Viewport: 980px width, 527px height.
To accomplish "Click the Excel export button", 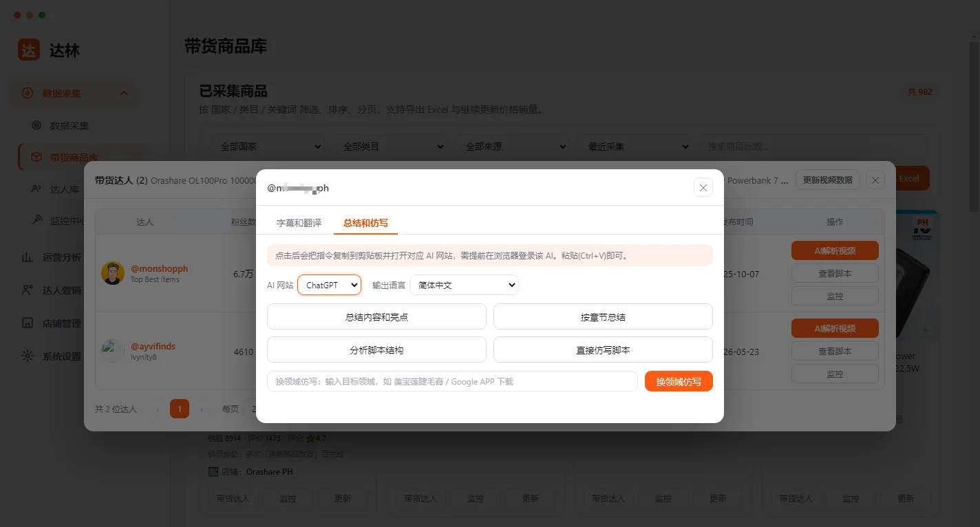I will click(913, 178).
